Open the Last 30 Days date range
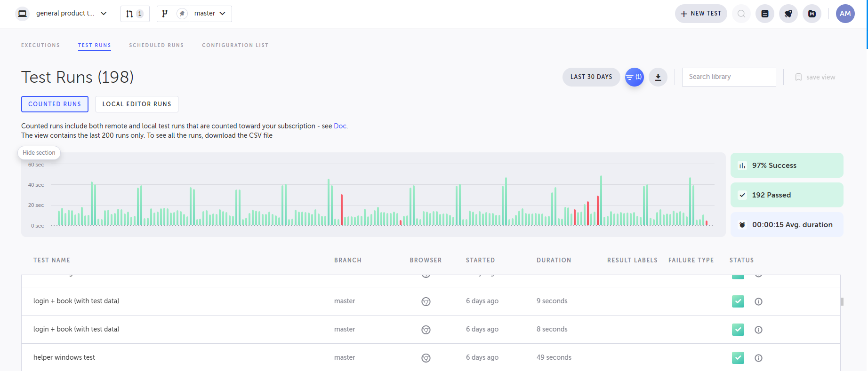Screen dimensions: 868x371 click(591, 77)
